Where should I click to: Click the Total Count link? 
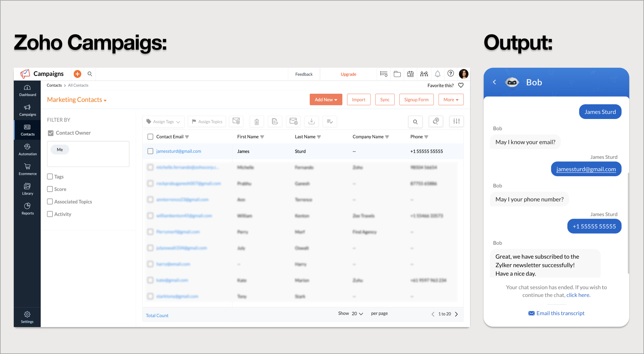pos(157,316)
